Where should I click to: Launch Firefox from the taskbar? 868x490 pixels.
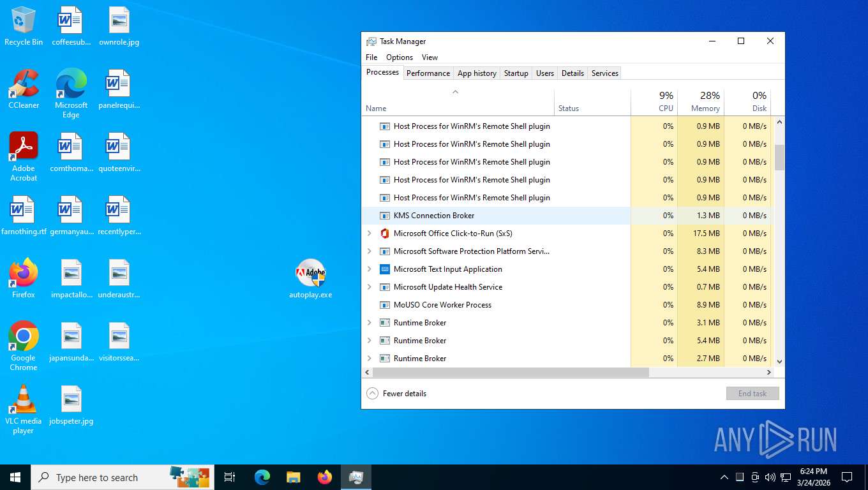325,477
